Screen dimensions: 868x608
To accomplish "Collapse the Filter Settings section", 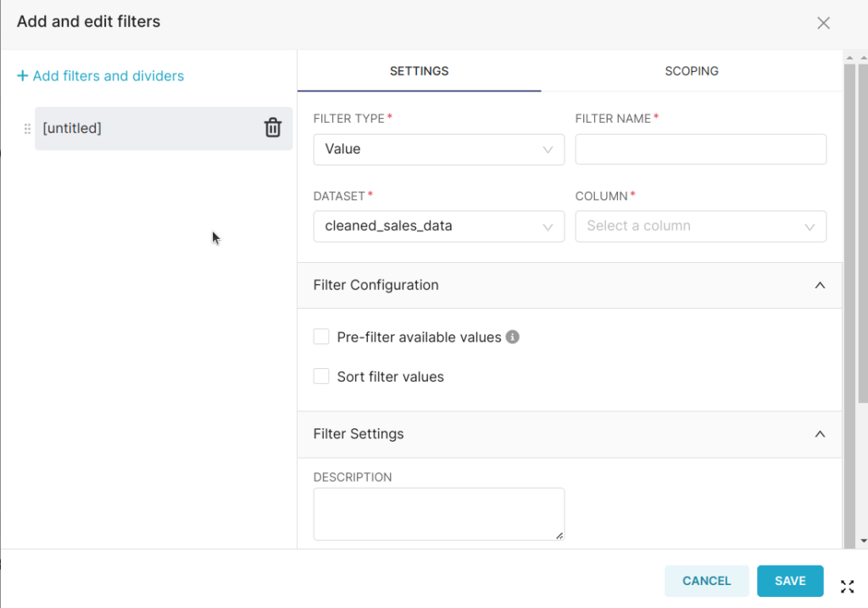I will 820,434.
